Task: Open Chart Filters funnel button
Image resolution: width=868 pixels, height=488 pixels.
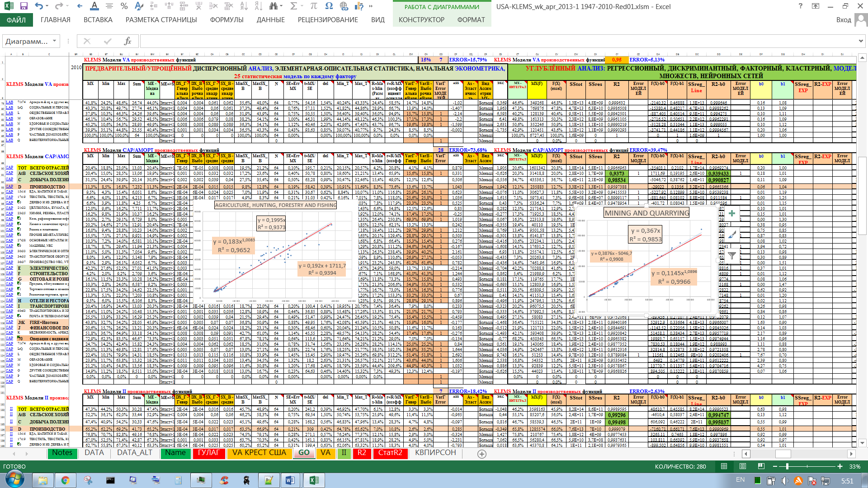Action: (x=732, y=256)
